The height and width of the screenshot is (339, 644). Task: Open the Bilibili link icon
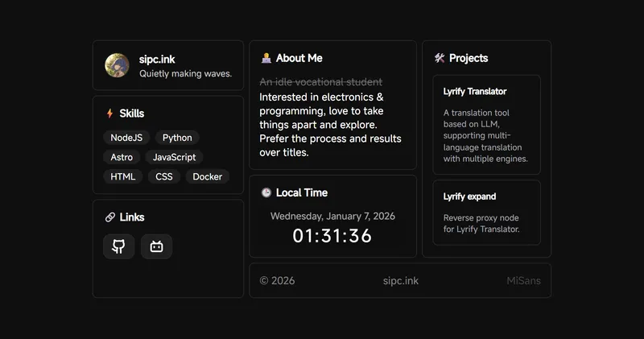[156, 246]
